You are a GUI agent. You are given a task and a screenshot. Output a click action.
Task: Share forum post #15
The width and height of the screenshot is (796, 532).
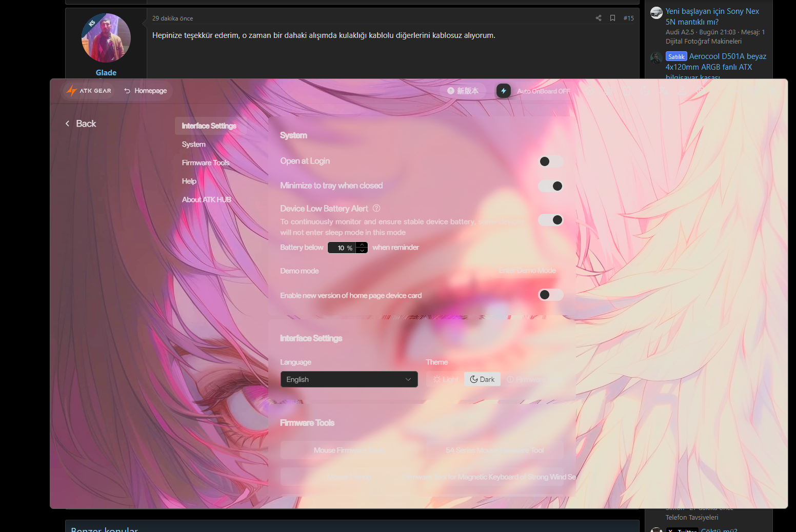(599, 18)
